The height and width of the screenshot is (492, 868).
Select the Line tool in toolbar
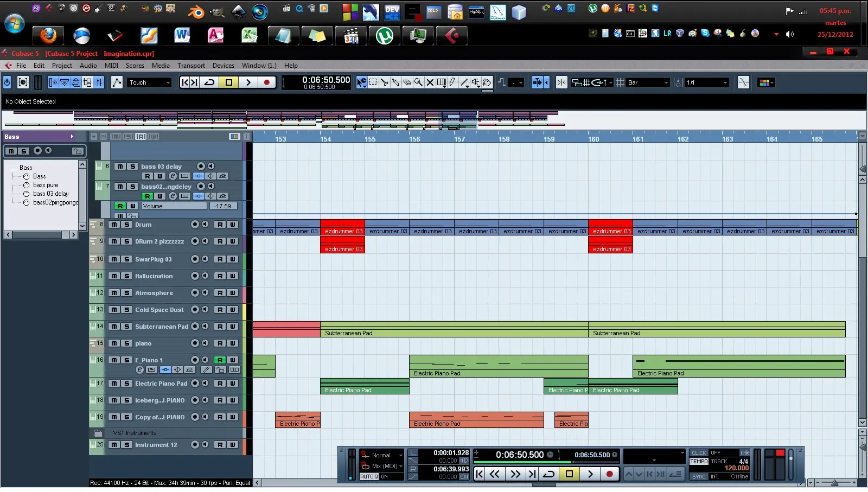click(x=464, y=82)
